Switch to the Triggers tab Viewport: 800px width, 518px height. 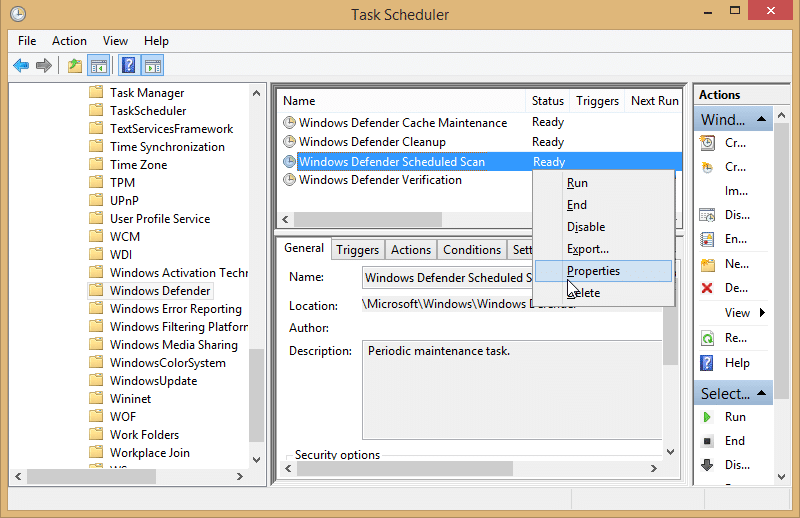click(358, 250)
